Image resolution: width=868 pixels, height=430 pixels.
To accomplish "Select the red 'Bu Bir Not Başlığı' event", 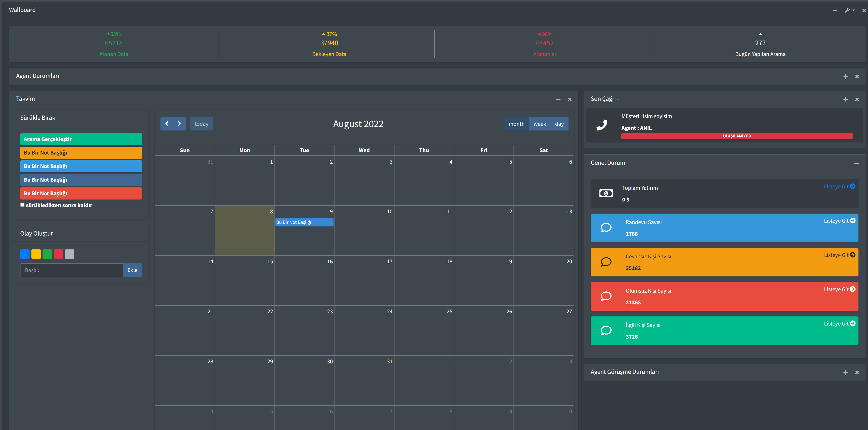I will click(81, 193).
